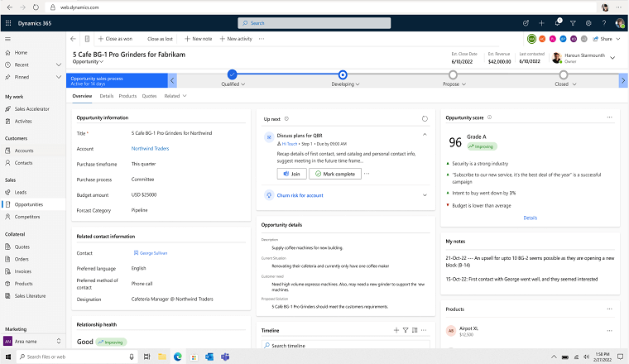Click the notifications bell icon

pyautogui.click(x=557, y=23)
